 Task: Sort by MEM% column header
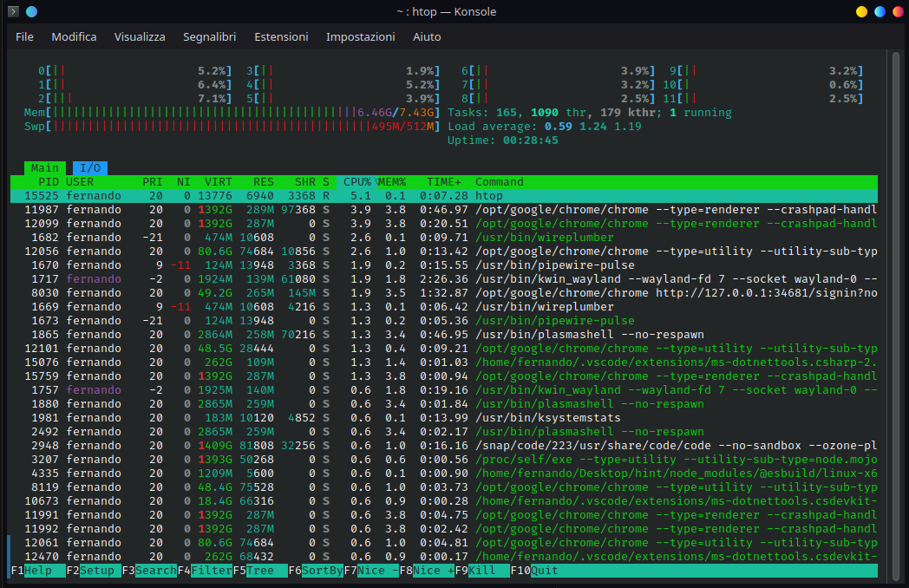tap(392, 182)
